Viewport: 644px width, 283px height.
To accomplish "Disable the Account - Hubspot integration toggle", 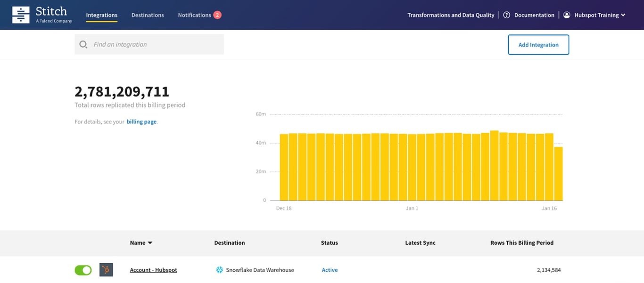I will click(x=83, y=269).
